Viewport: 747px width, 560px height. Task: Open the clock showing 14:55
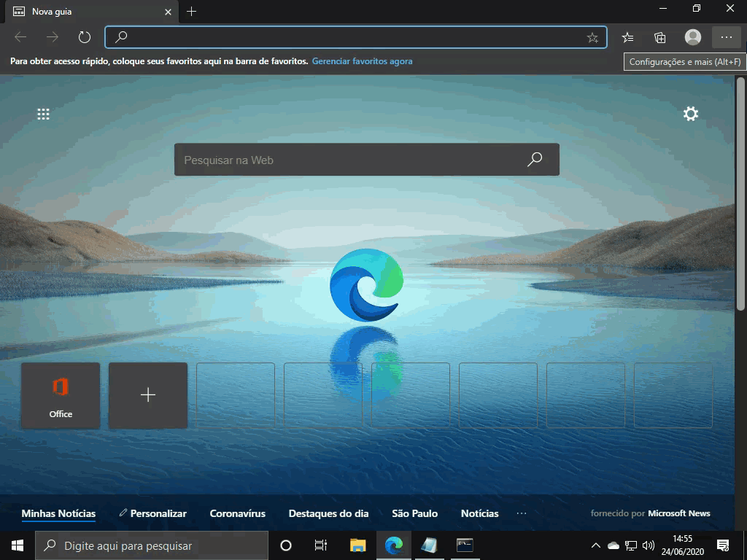[682, 545]
